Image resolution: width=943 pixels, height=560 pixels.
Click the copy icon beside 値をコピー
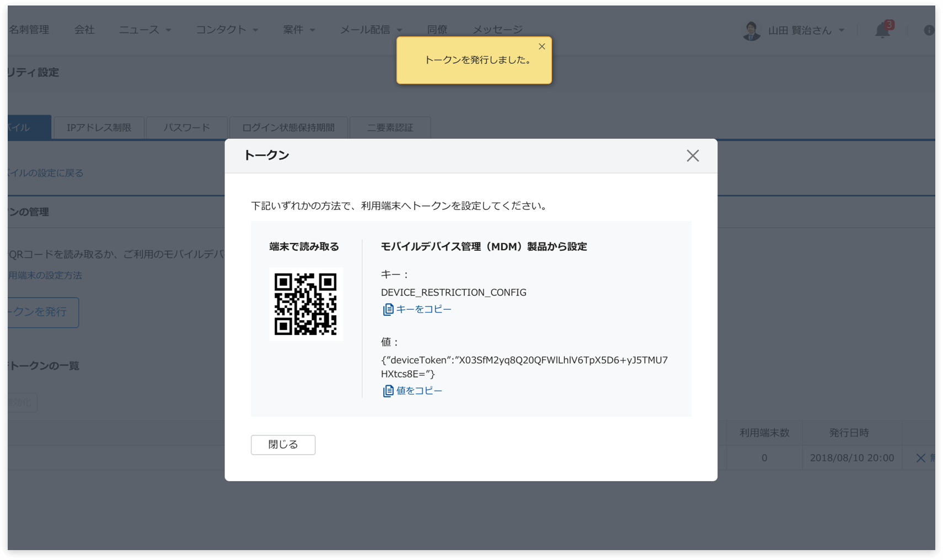[x=388, y=391]
